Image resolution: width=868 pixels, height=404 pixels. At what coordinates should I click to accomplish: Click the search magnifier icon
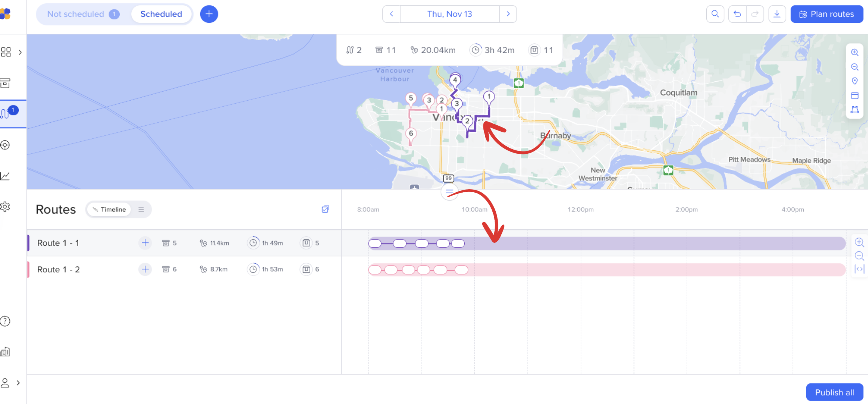(715, 14)
